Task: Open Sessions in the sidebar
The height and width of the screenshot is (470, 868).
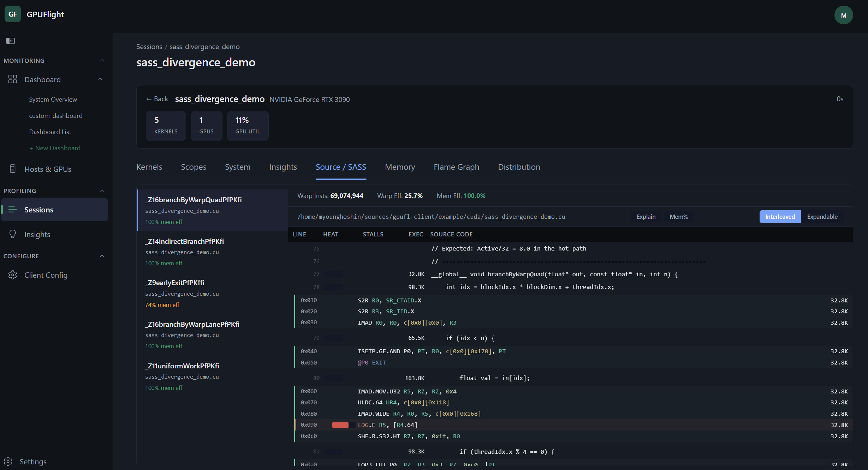Action: 55,210
